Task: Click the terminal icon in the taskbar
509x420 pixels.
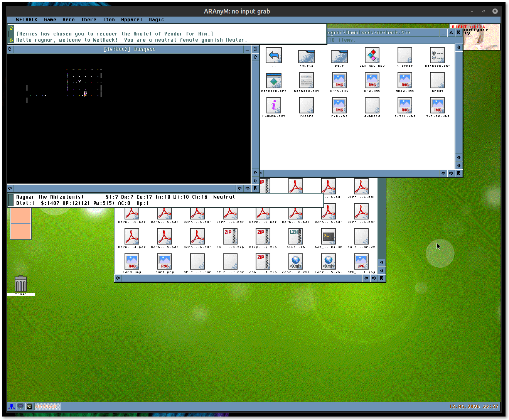Action: pos(29,407)
